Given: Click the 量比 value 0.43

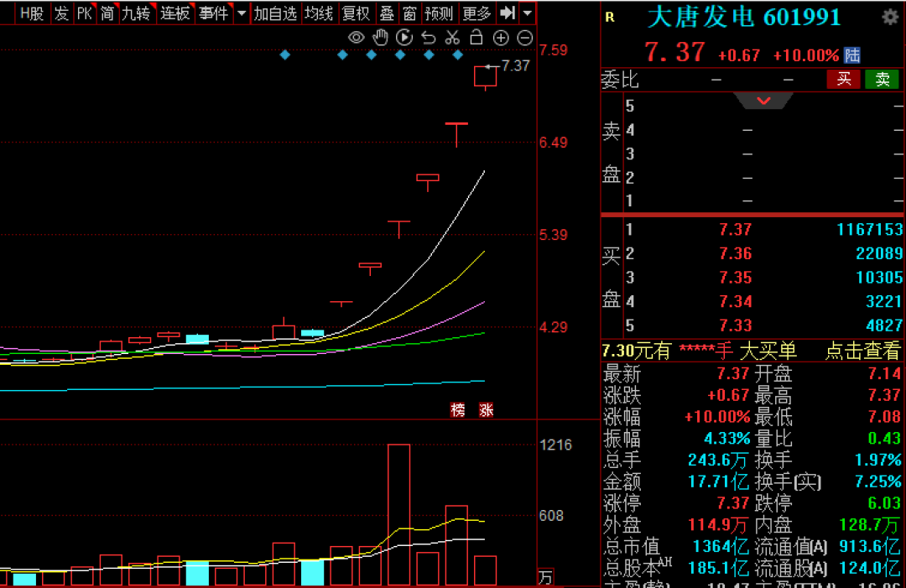Looking at the screenshot, I should coord(884,438).
